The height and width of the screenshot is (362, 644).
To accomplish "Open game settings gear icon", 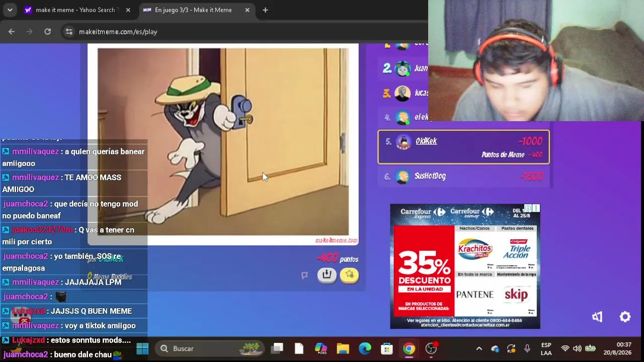I will click(x=625, y=317).
